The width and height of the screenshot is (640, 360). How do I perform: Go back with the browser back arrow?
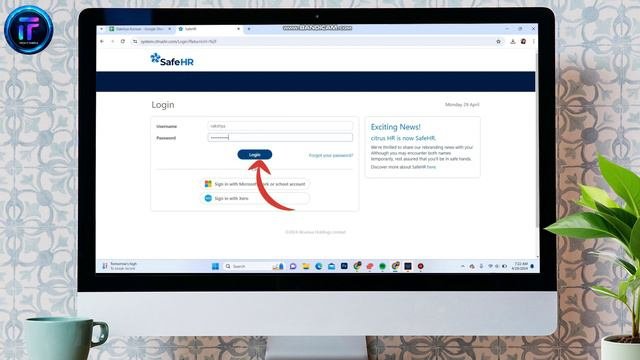pos(102,41)
